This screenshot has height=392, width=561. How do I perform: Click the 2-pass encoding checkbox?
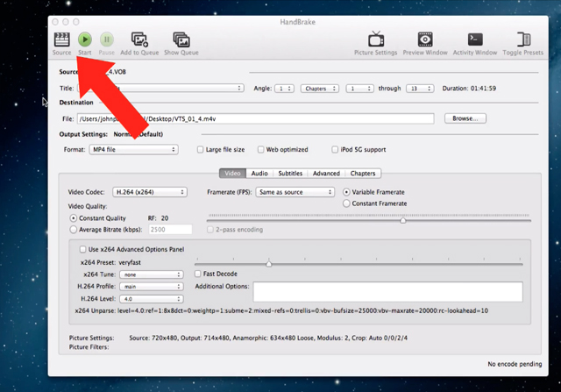point(210,230)
